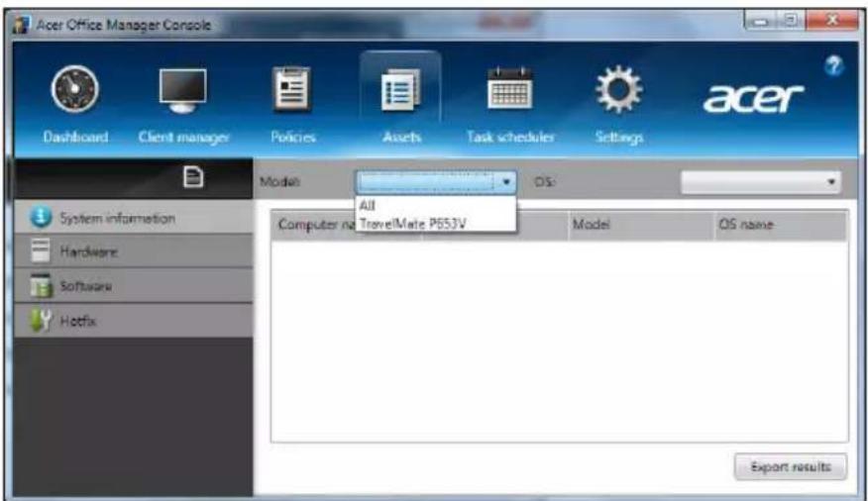Click the Export results button
This screenshot has width=868, height=501.
(x=791, y=466)
